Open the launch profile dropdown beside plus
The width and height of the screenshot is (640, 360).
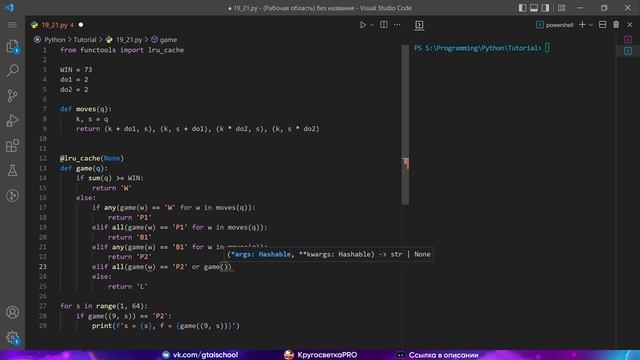coord(591,25)
